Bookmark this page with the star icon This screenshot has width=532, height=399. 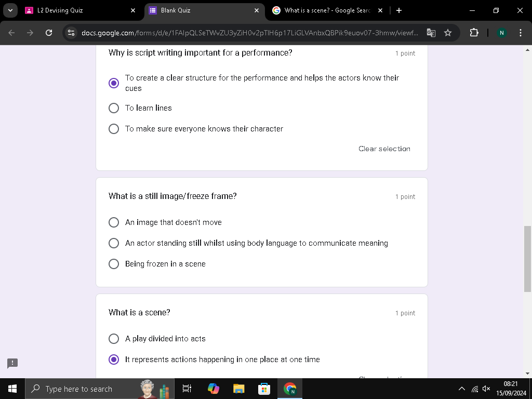click(448, 33)
